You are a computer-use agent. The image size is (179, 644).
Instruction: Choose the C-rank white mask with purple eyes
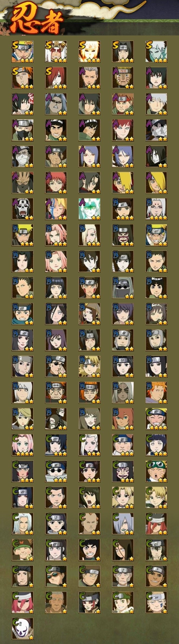point(22,629)
